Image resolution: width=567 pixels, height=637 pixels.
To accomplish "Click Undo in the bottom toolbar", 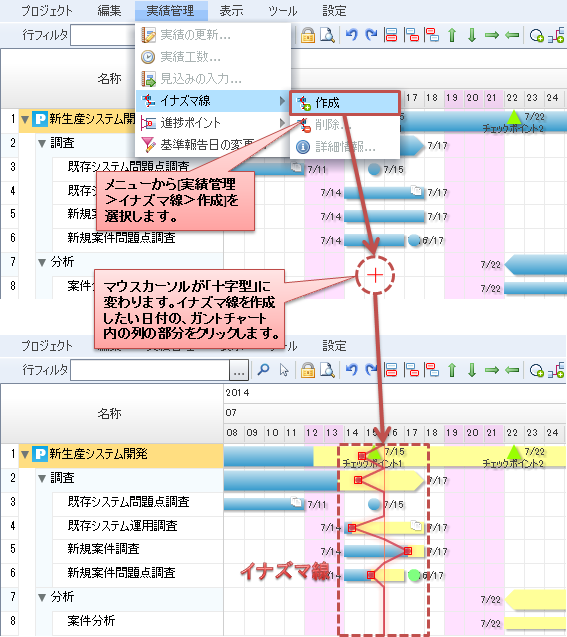I will 351,370.
